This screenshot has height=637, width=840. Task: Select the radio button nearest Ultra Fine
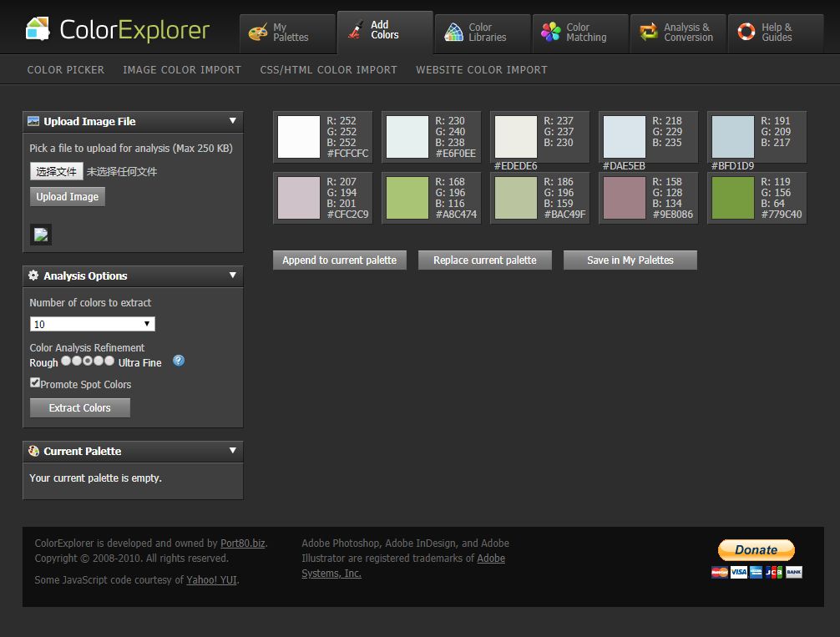pyautogui.click(x=109, y=361)
